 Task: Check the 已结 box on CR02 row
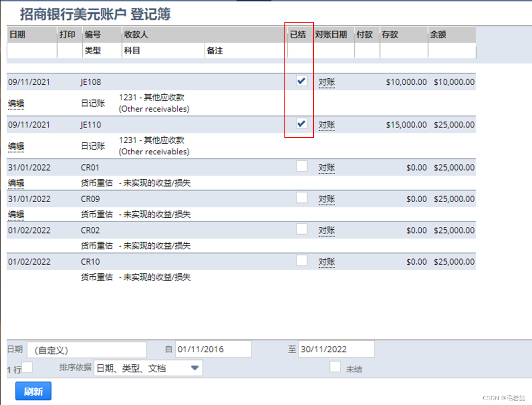301,229
